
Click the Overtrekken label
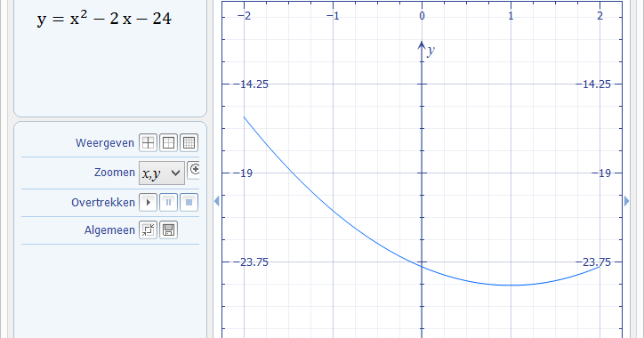point(103,203)
